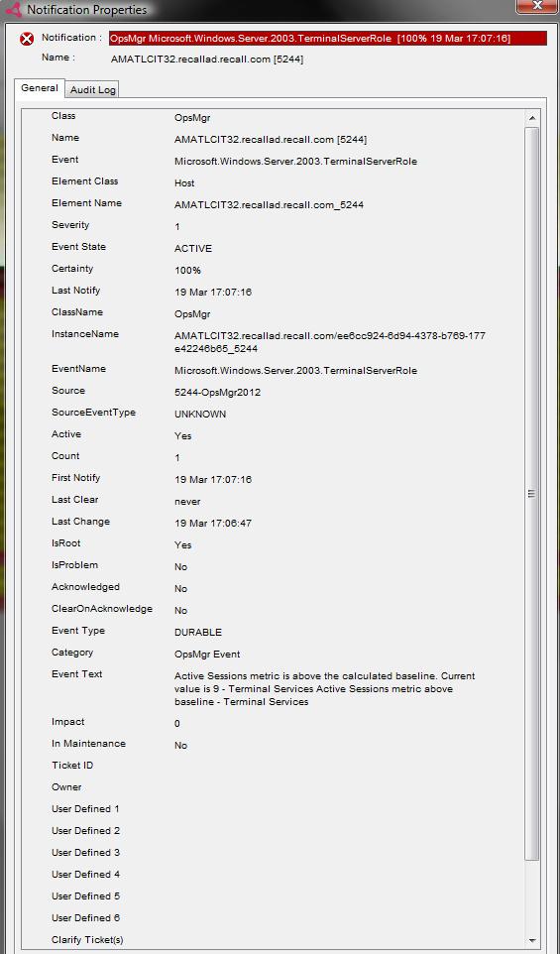Click the scrollbar up arrow

pos(531,118)
